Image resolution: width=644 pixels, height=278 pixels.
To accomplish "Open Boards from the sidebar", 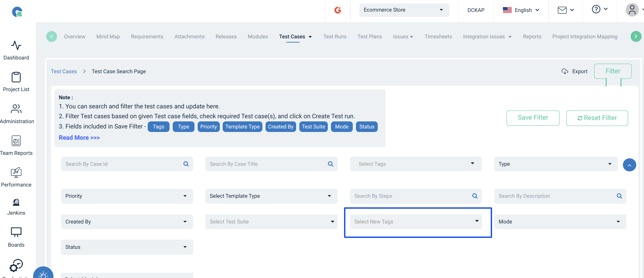I will (x=16, y=237).
